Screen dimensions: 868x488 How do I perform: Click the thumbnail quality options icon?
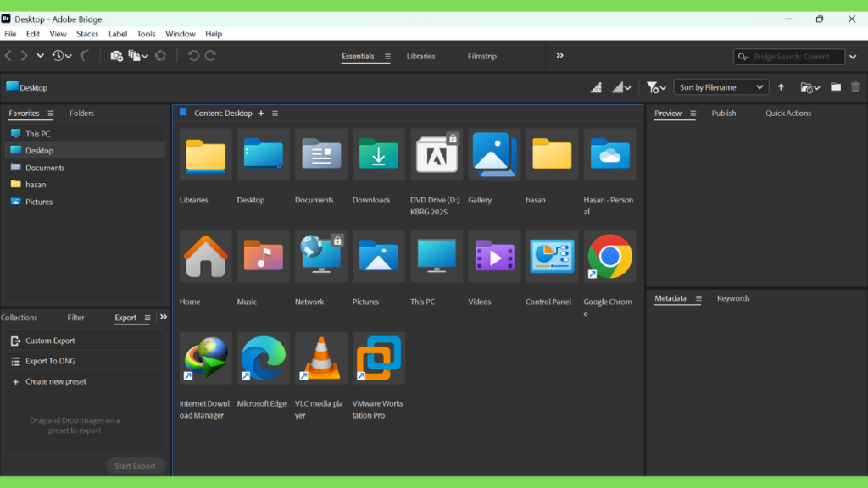click(621, 87)
